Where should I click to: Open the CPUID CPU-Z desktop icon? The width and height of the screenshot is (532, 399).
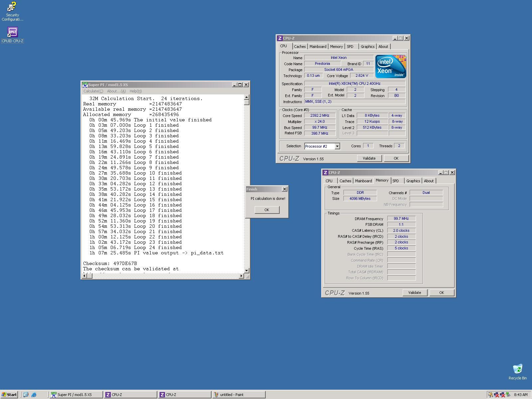coord(12,35)
